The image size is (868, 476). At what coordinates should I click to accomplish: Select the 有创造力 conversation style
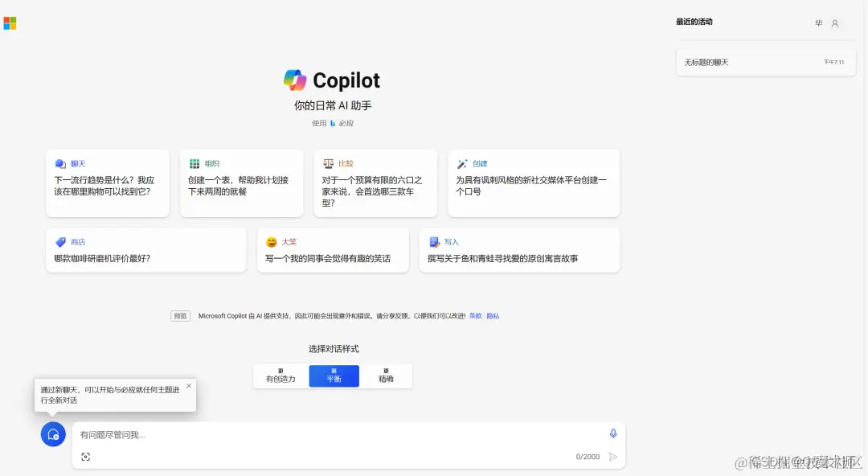pyautogui.click(x=281, y=375)
